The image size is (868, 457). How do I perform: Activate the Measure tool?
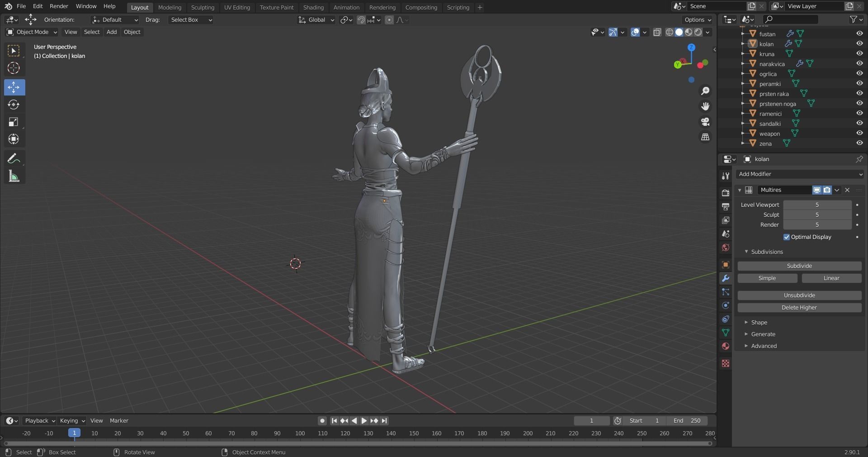pyautogui.click(x=14, y=176)
